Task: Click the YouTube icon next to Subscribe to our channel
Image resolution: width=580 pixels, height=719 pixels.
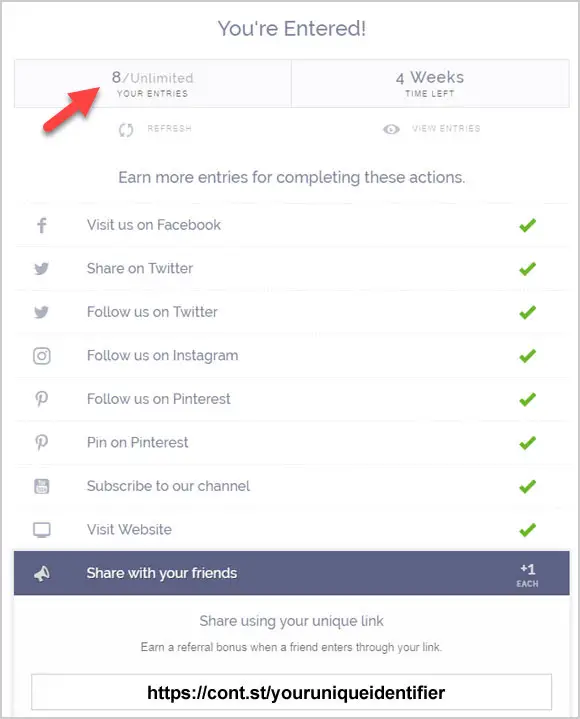Action: 42,486
